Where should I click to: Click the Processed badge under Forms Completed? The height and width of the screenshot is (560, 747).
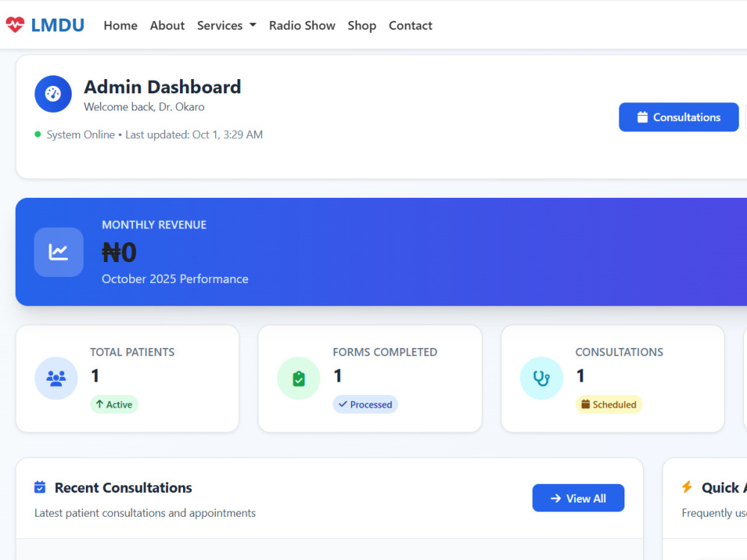pos(365,404)
